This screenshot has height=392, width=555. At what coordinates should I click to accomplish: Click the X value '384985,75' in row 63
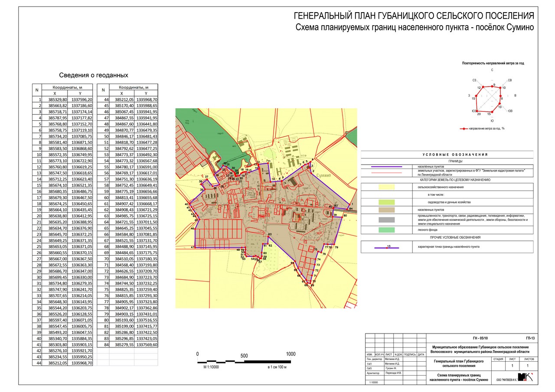tap(124, 215)
